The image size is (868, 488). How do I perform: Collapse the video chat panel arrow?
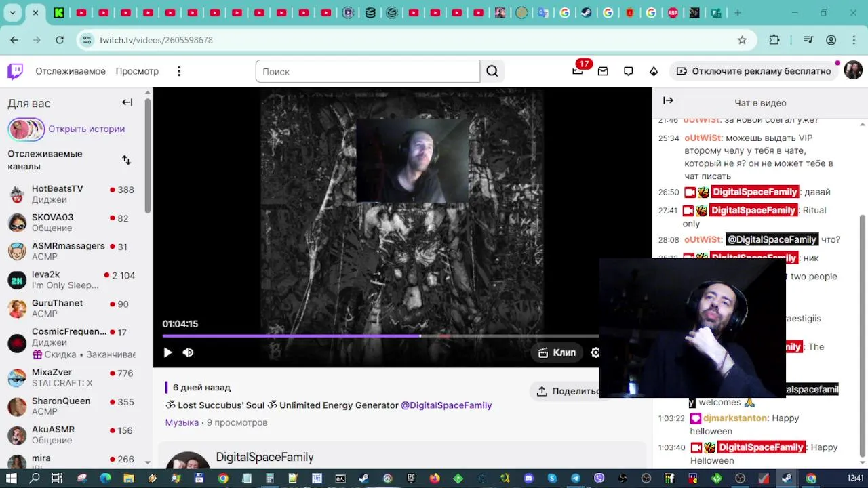tap(668, 100)
